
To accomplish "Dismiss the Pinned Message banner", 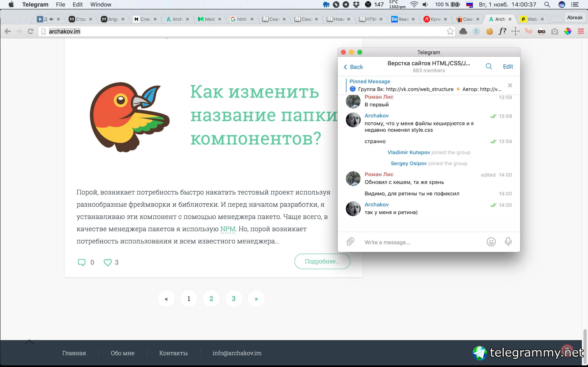I will pos(510,85).
